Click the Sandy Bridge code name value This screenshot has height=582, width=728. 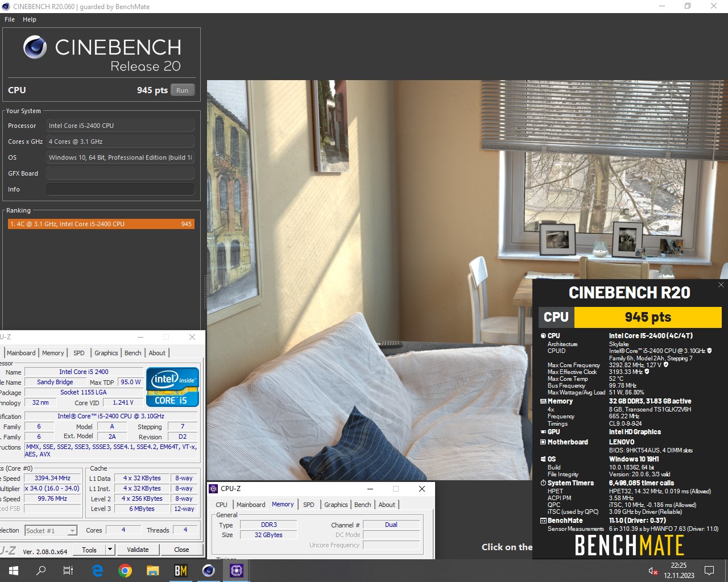point(55,382)
